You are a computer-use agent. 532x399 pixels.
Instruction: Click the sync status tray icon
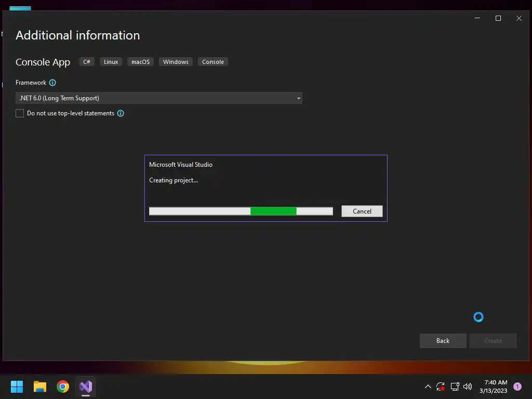pos(441,387)
